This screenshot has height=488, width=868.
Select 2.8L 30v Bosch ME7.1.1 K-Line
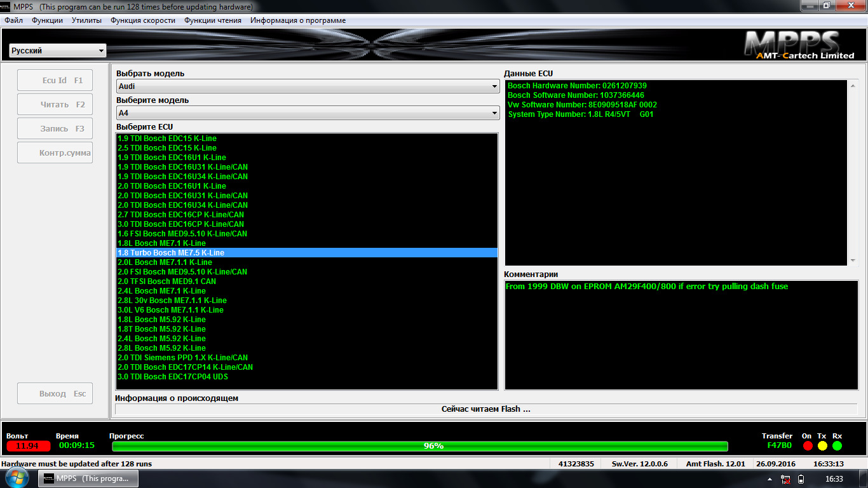(x=307, y=301)
